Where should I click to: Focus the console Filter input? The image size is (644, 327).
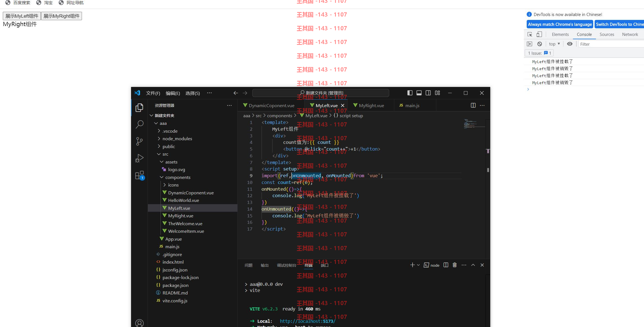click(x=611, y=44)
